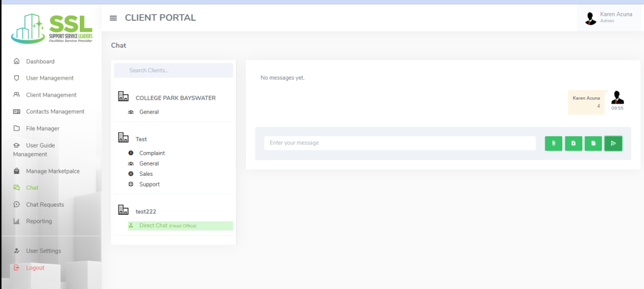The width and height of the screenshot is (644, 289).
Task: Click the CLIENT PORTAL header title
Action: pos(160,18)
